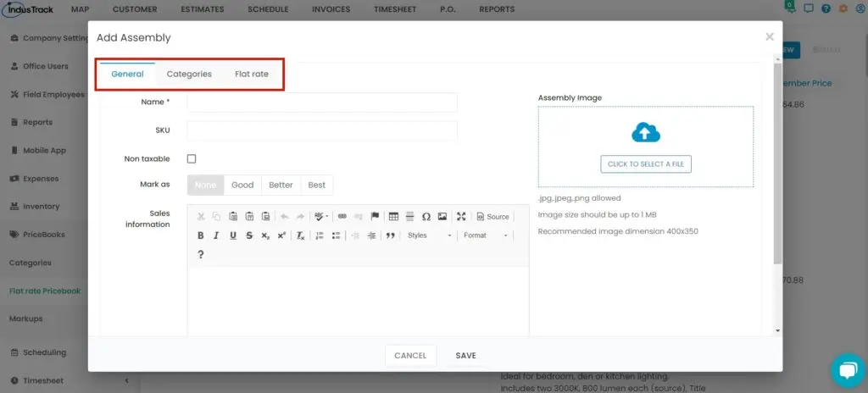
Task: Mark assembly as None
Action: tap(205, 185)
